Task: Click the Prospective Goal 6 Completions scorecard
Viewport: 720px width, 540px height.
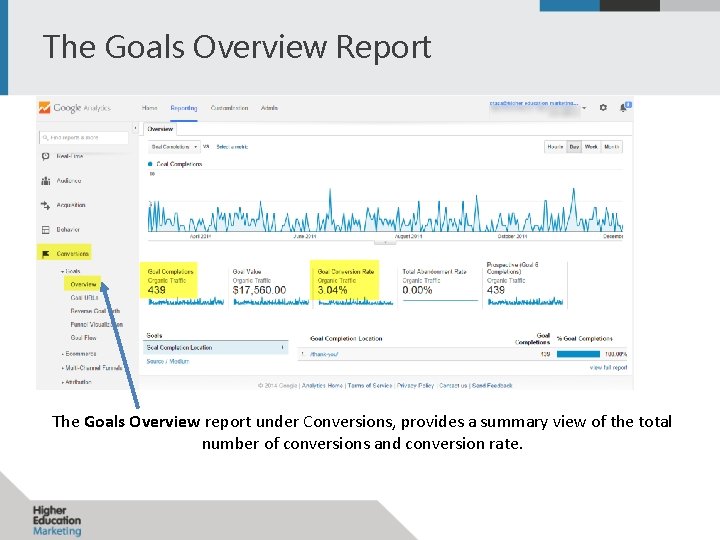Action: [x=525, y=284]
